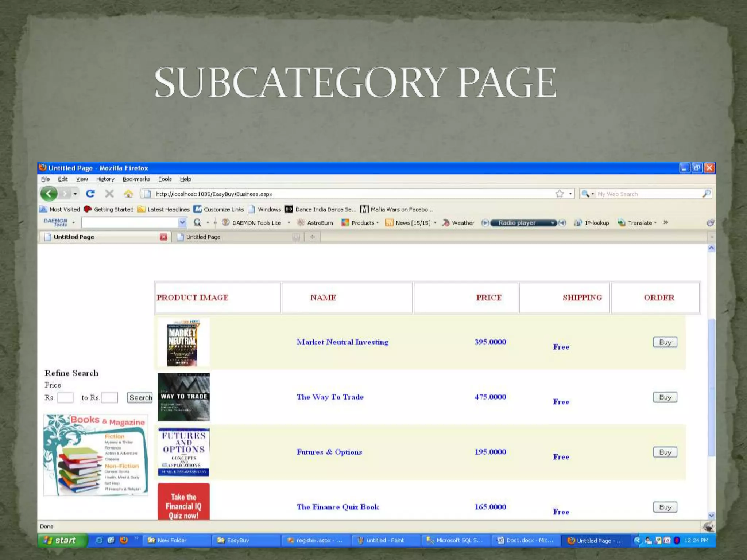The width and height of the screenshot is (747, 560).
Task: Open The Way To Trade link
Action: click(330, 397)
